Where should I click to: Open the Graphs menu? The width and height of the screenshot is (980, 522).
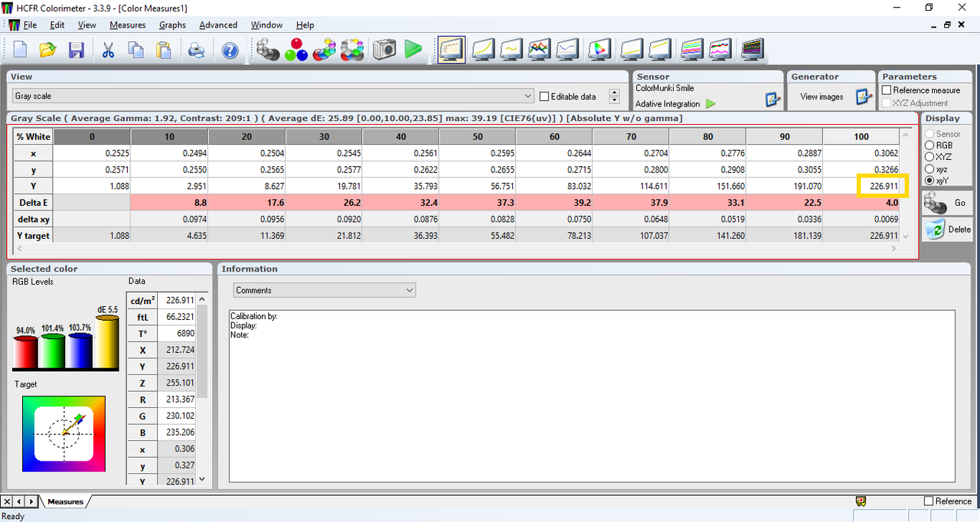click(x=172, y=24)
